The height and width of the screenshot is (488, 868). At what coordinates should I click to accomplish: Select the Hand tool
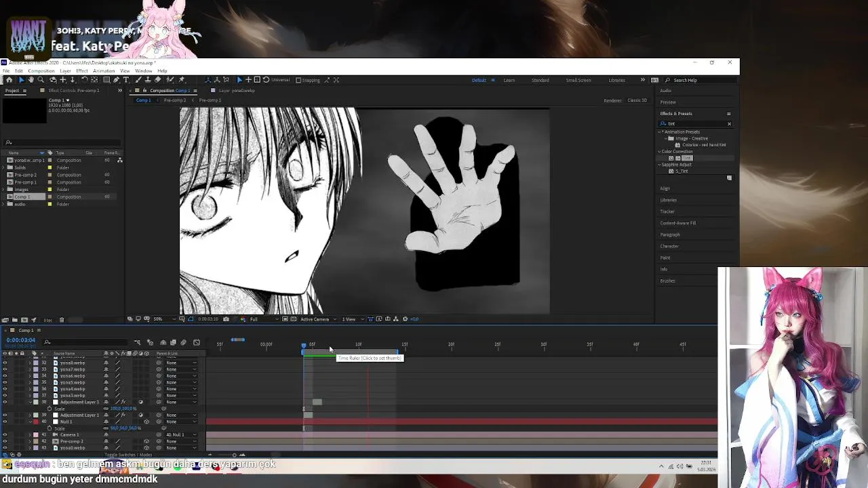pos(31,80)
